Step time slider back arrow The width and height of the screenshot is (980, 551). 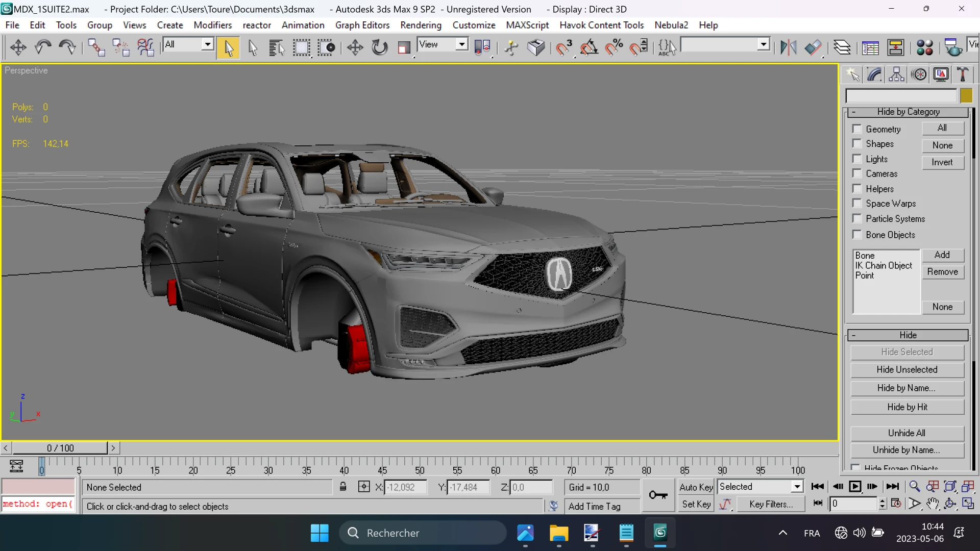point(6,448)
